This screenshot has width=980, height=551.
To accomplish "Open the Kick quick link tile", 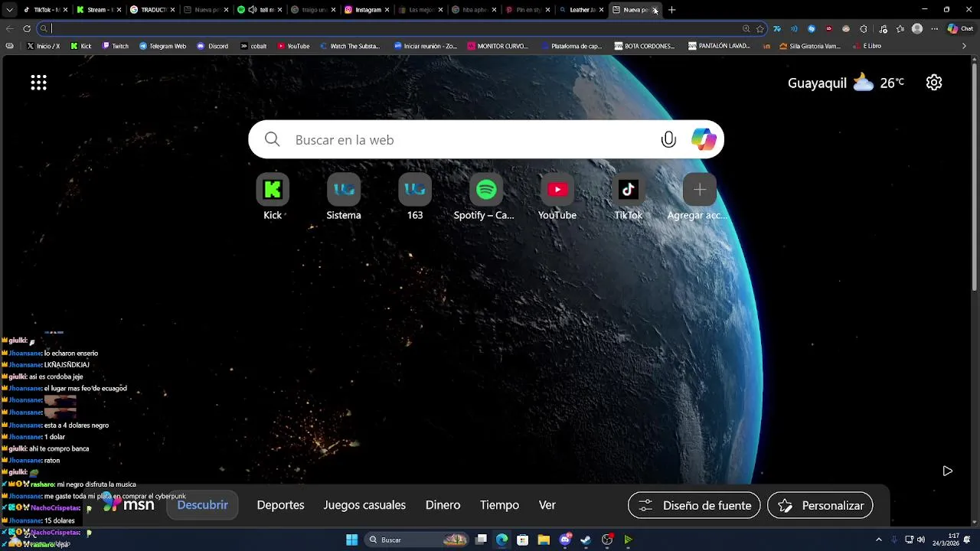I will pyautogui.click(x=273, y=197).
